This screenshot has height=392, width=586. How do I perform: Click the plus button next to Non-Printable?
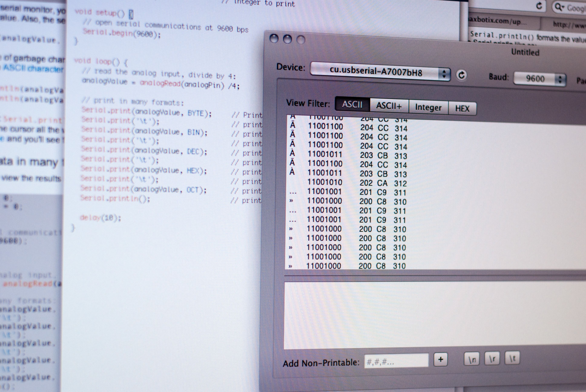pyautogui.click(x=441, y=359)
